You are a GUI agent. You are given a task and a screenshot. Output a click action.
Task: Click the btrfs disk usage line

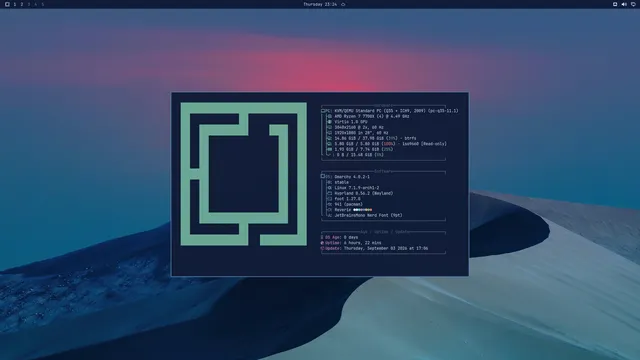375,138
